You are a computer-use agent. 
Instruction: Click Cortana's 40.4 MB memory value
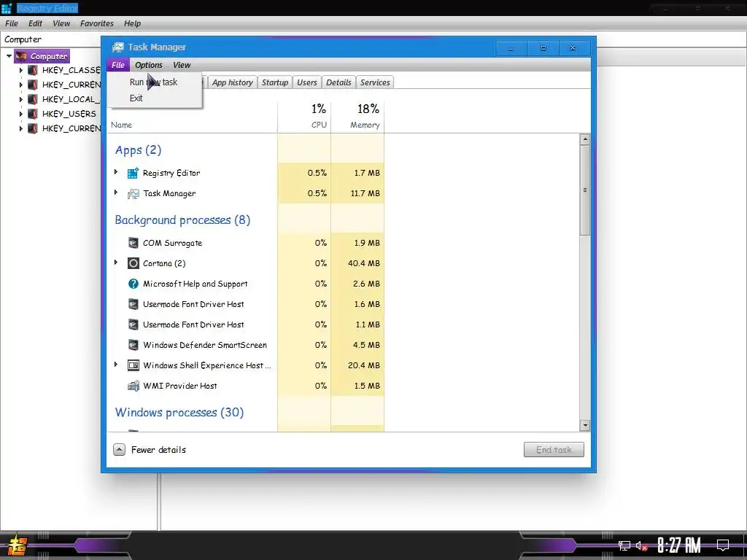(364, 263)
